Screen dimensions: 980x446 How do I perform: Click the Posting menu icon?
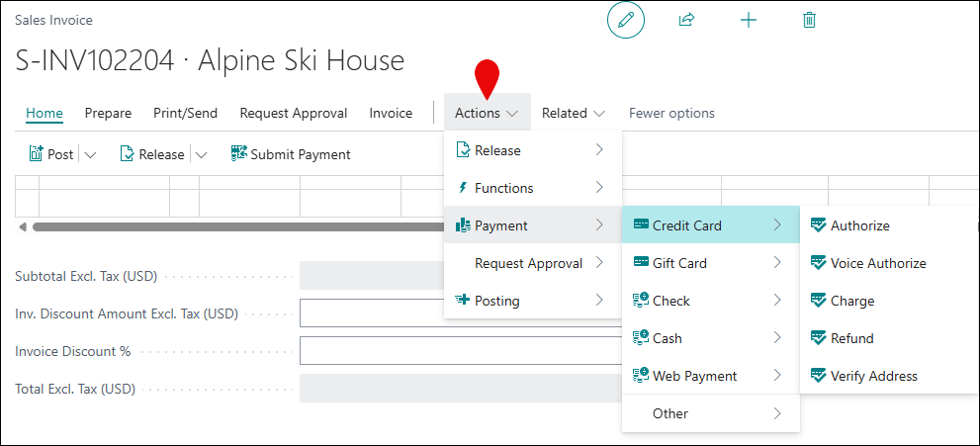tap(463, 300)
